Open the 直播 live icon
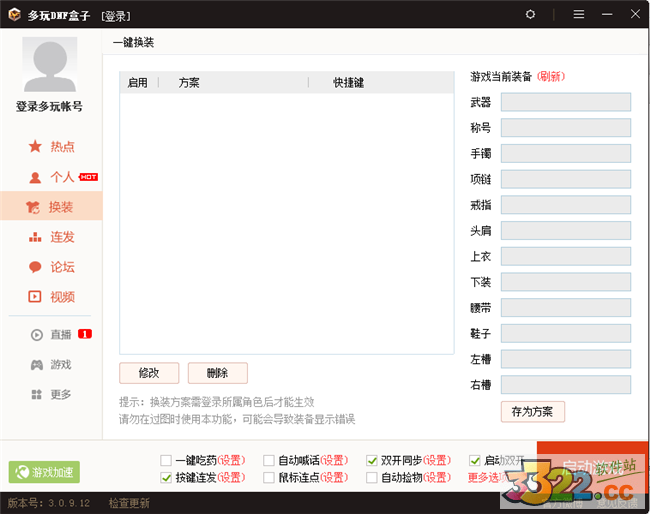The image size is (650, 514). click(36, 335)
